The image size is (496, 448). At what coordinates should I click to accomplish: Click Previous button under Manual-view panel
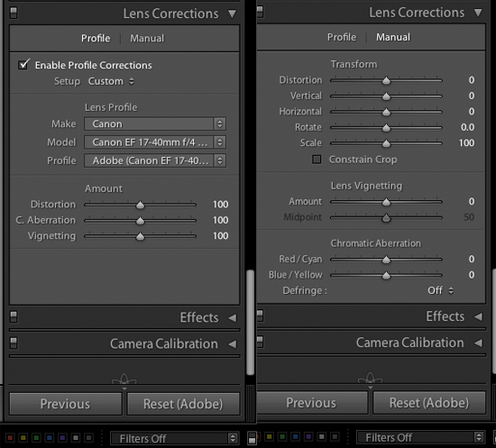pos(312,403)
